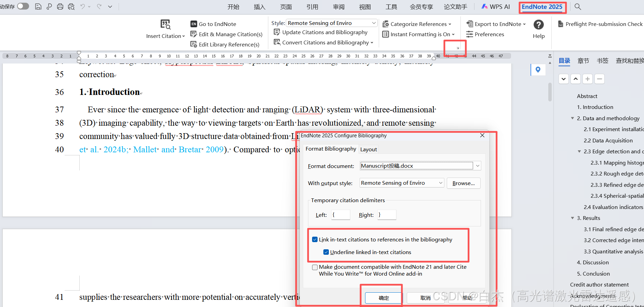Screen dimensions: 644x307
Task: Select Format Bibliography tab in dialog
Action: tap(331, 149)
